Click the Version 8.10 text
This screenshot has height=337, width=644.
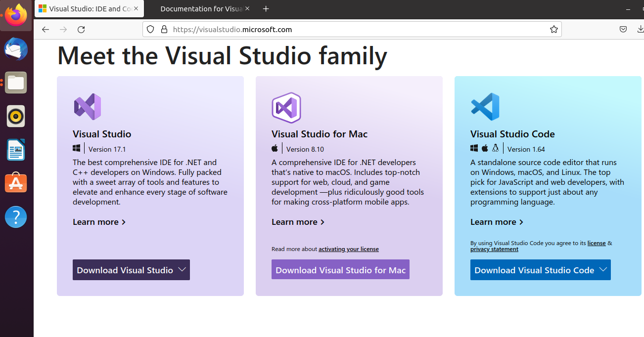point(305,149)
